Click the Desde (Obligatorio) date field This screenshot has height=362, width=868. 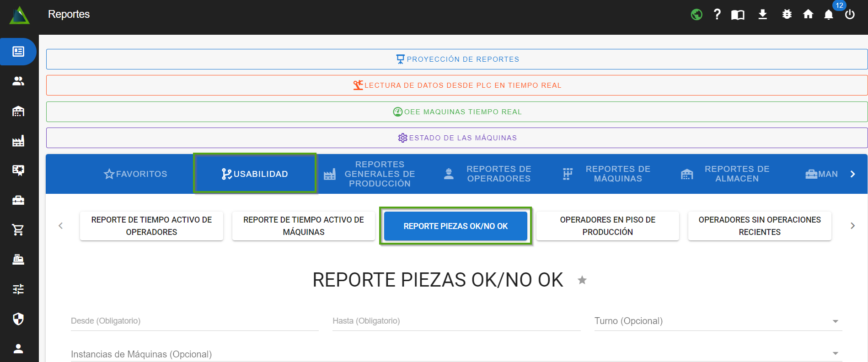(194, 321)
